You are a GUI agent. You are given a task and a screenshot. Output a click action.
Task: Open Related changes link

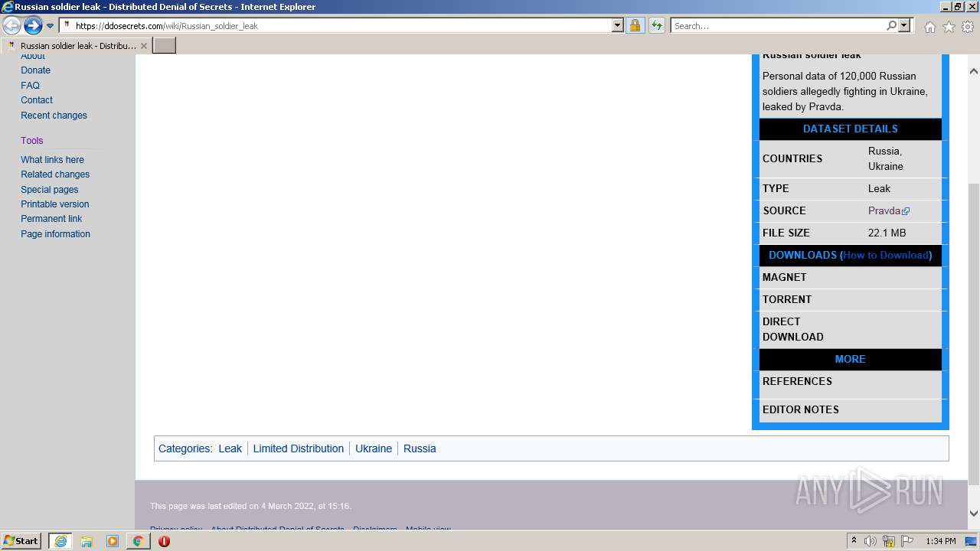pyautogui.click(x=55, y=174)
